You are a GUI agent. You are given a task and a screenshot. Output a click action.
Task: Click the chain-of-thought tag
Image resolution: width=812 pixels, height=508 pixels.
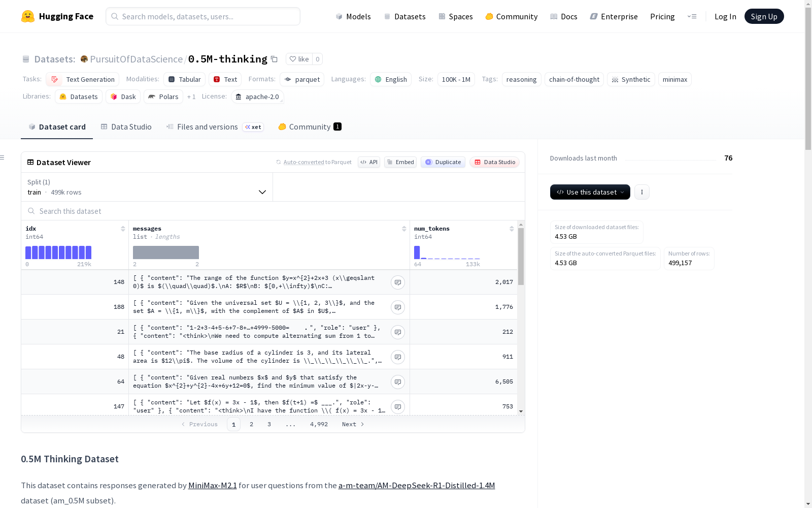point(574,79)
